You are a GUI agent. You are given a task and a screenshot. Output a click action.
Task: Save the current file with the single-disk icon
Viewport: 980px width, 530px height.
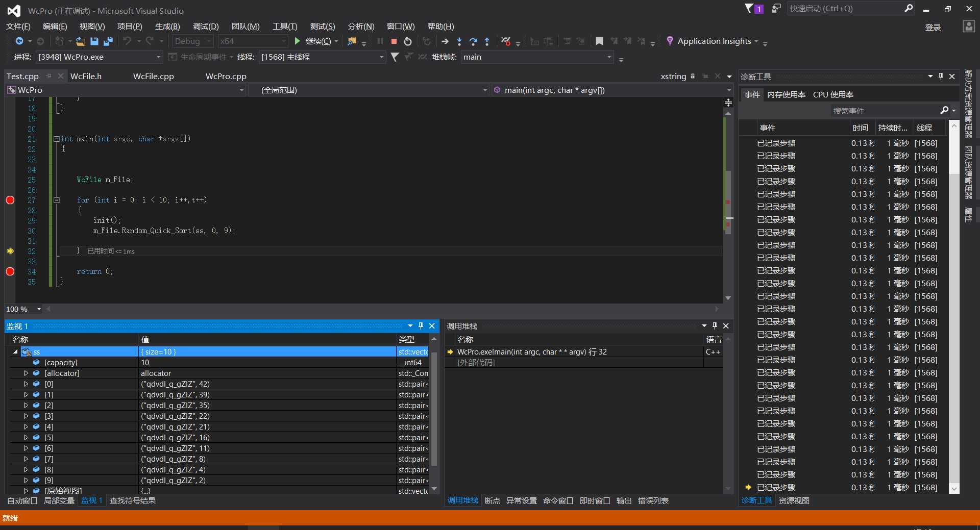pyautogui.click(x=94, y=41)
